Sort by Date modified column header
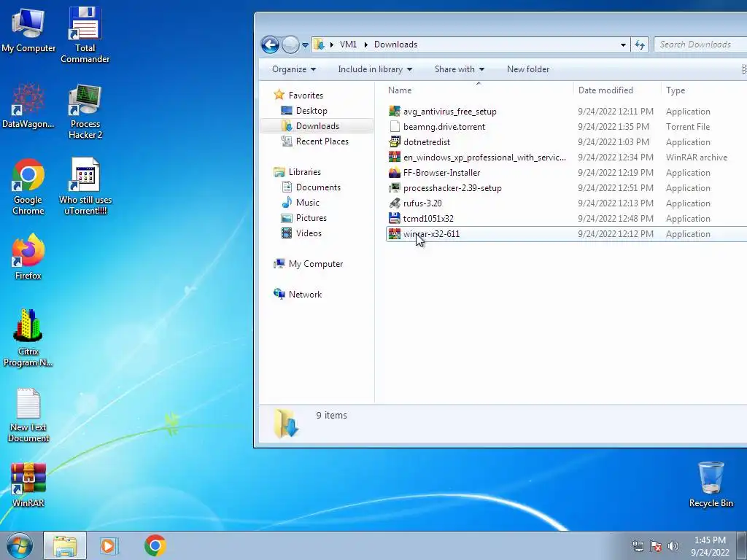This screenshot has height=560, width=747. (x=617, y=90)
